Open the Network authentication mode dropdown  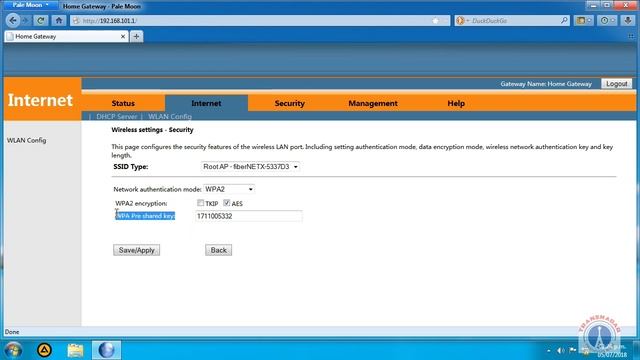(229, 189)
